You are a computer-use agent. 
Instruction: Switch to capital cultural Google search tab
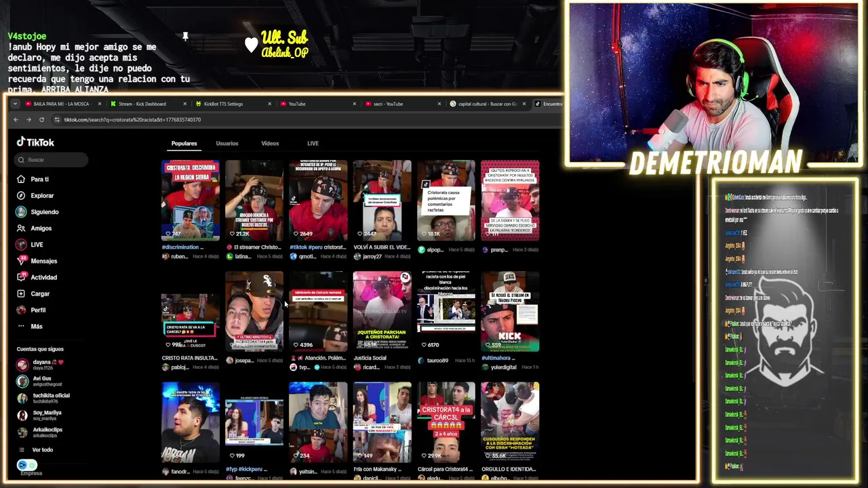pyautogui.click(x=487, y=104)
